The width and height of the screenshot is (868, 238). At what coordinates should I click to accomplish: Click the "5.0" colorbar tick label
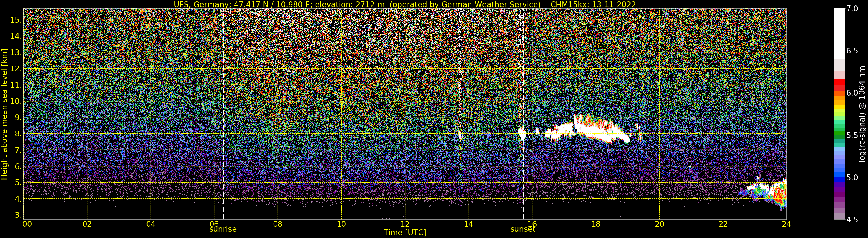(x=852, y=177)
